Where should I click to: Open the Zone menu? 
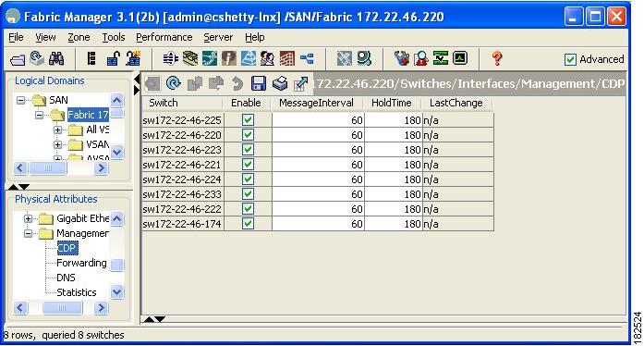click(79, 37)
